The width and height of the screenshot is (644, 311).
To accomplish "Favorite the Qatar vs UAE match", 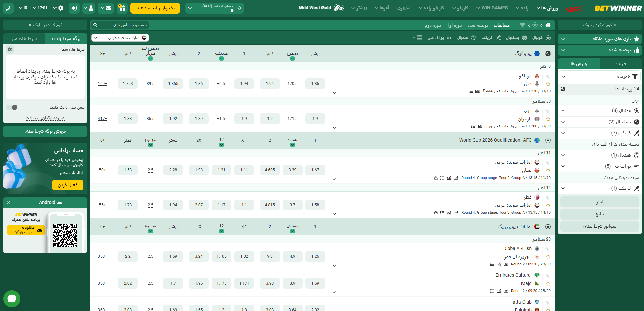I will 548,205.
